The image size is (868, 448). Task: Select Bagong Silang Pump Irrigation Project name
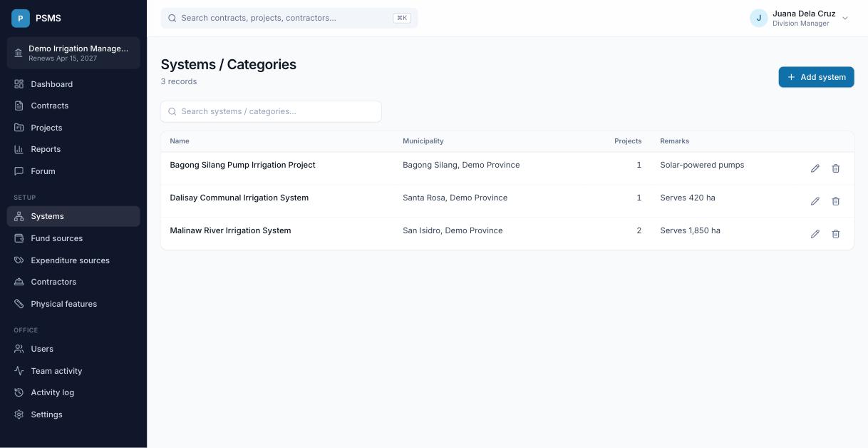click(x=242, y=165)
